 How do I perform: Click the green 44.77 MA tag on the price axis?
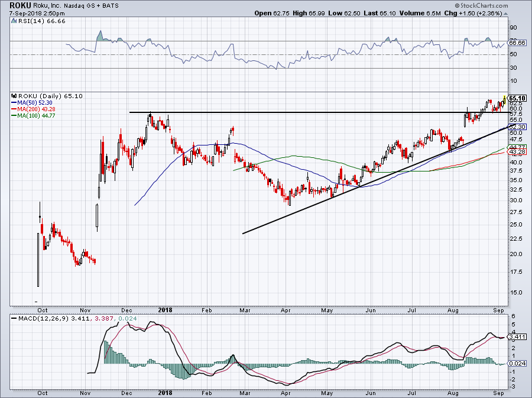[x=517, y=147]
